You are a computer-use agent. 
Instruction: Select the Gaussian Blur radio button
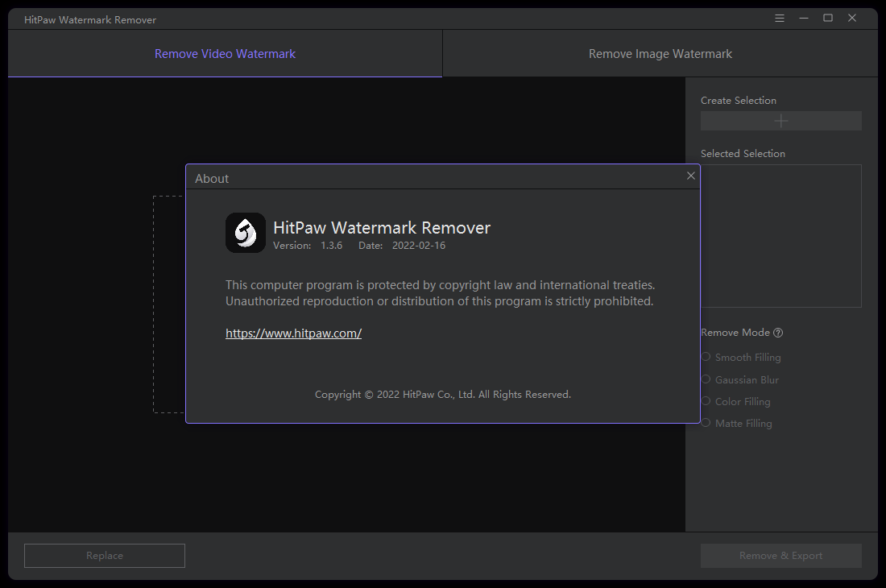(x=706, y=379)
